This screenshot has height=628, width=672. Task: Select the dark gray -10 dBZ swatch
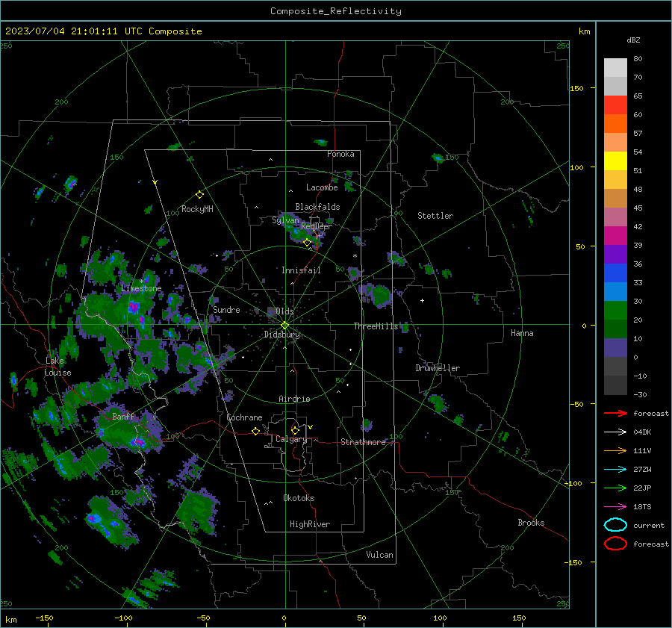pos(615,385)
